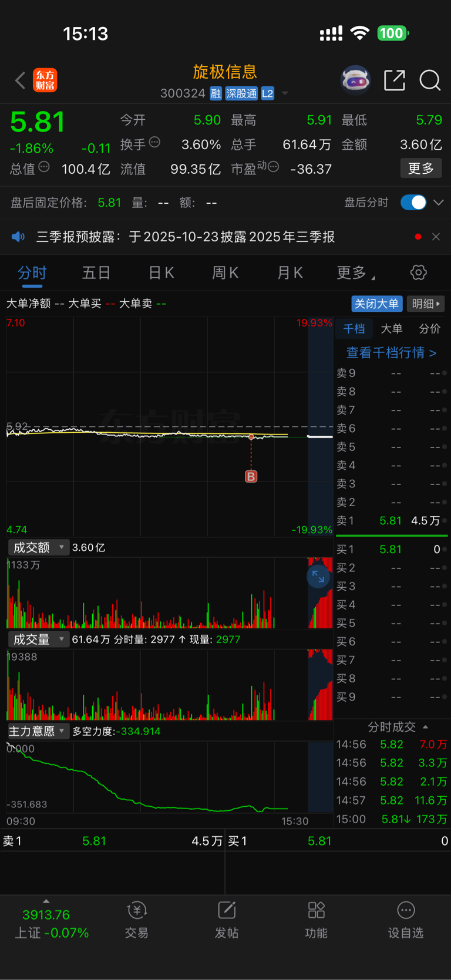Expand stock title dropdown arrow
This screenshot has width=451, height=980.
tap(285, 93)
